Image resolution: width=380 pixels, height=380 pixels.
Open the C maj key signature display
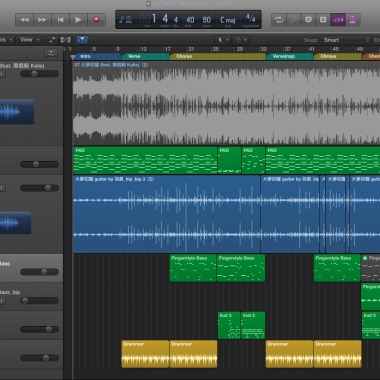pos(228,20)
